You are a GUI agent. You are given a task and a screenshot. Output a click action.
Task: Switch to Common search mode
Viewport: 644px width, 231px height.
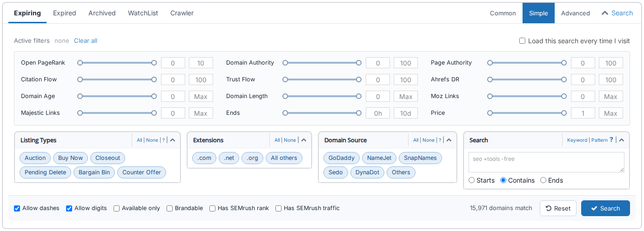coord(503,13)
